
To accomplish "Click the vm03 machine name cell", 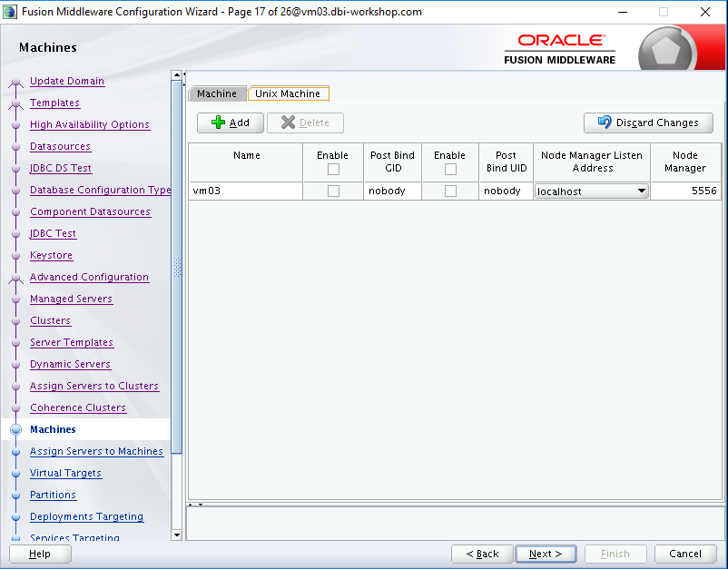I will 246,191.
